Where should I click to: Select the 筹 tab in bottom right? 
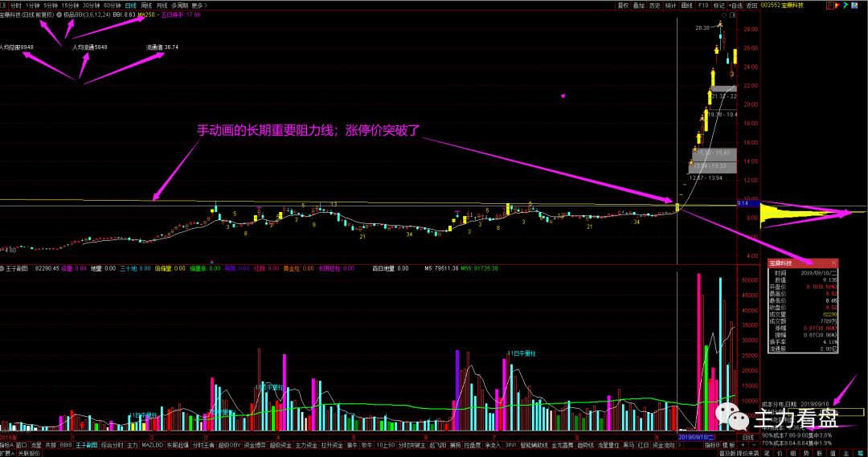pos(860,453)
